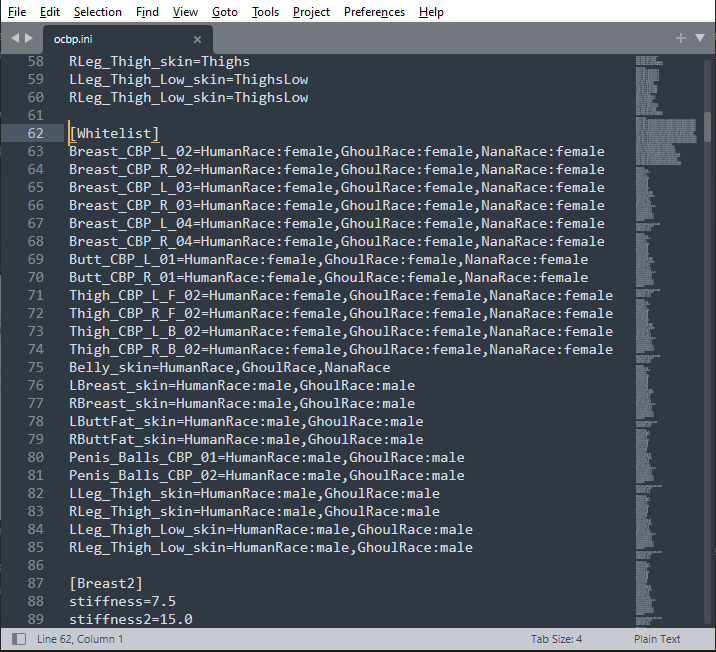This screenshot has height=652, width=716.
Task: Place the cursor on stiffness2=15.0
Action: [x=131, y=620]
